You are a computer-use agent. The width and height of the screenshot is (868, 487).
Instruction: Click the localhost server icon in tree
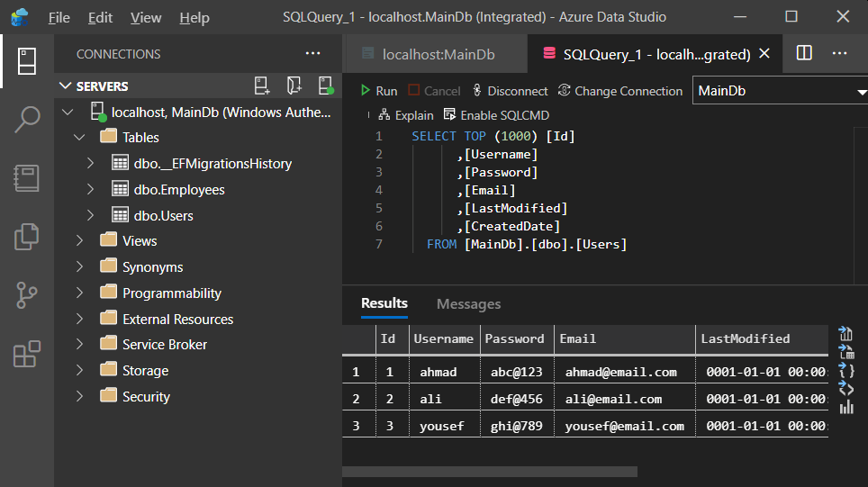tap(98, 112)
